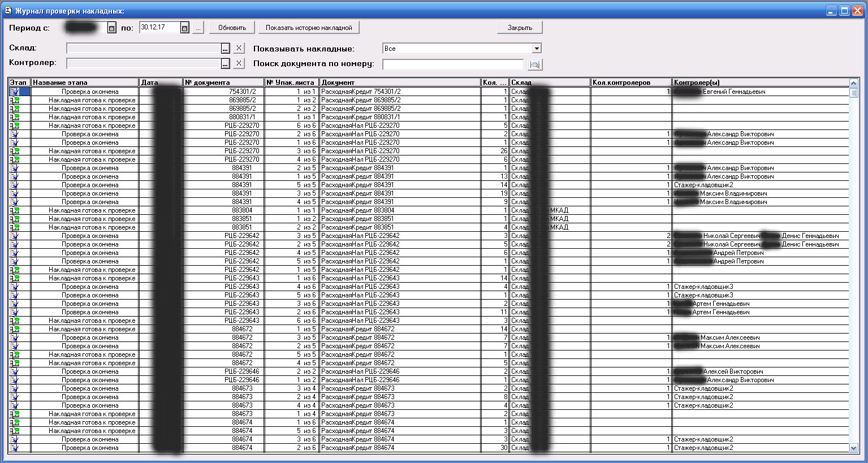Click the Название этапа column header
The height and width of the screenshot is (463, 868).
(x=84, y=83)
